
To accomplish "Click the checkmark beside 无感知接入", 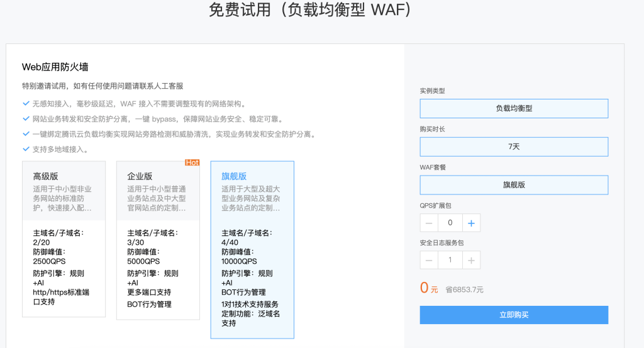I will pyautogui.click(x=26, y=104).
